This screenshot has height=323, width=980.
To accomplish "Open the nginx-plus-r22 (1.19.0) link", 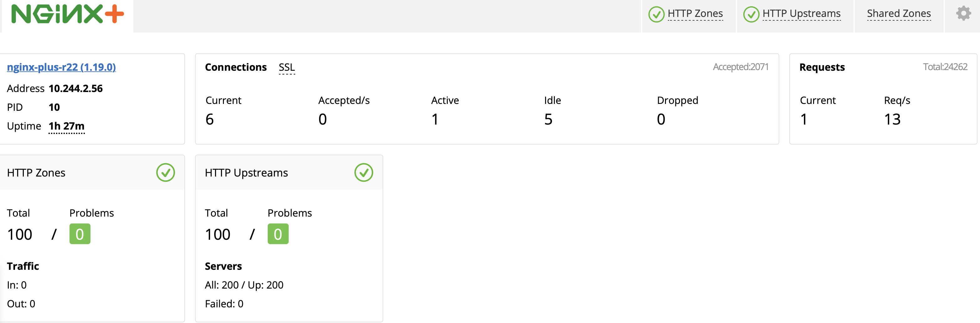I will (x=61, y=67).
